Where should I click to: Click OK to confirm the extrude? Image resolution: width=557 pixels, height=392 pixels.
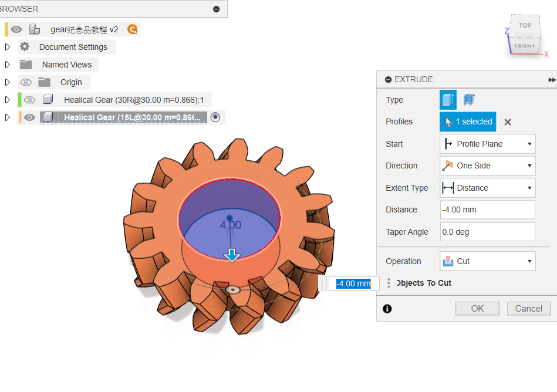click(x=477, y=309)
